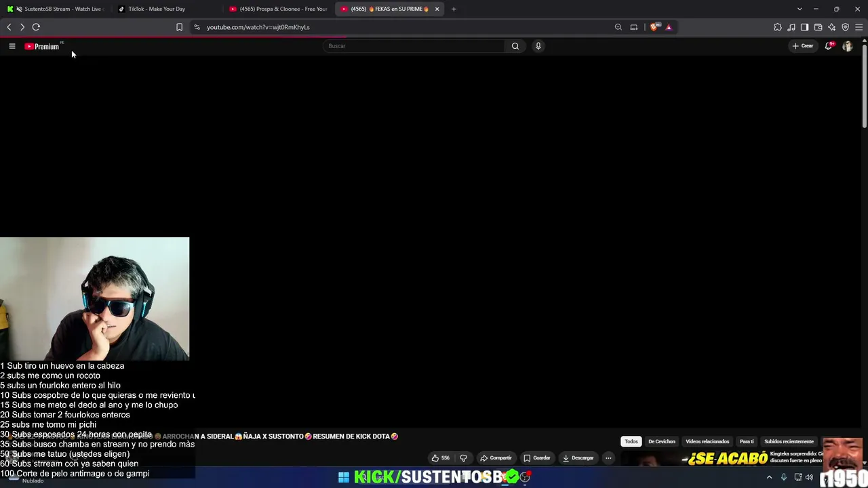Open site settings icon beside URL
This screenshot has width=868, height=488.
point(197,27)
